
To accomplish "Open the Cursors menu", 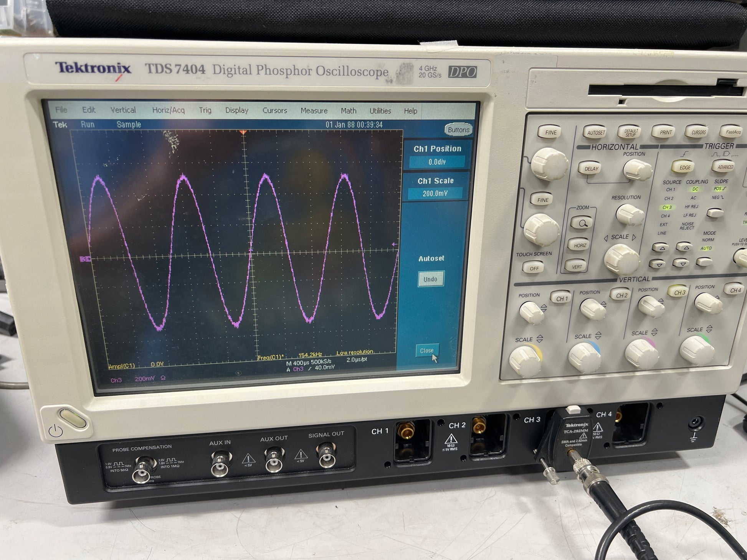I will [275, 110].
